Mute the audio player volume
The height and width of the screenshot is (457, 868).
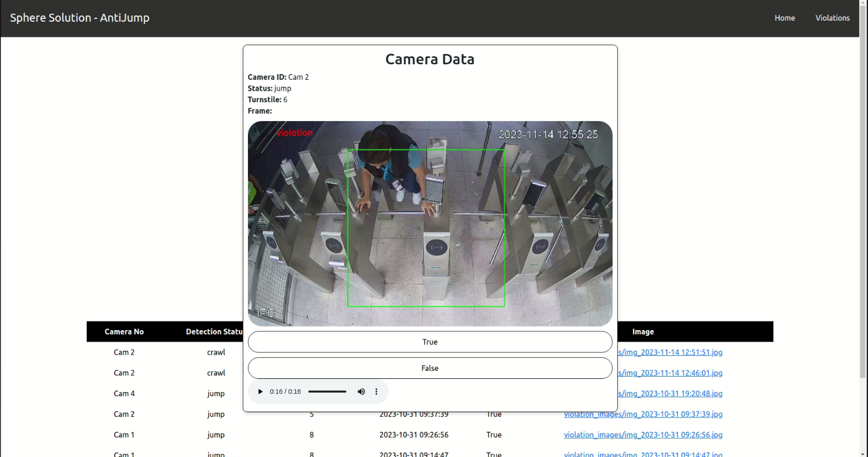point(361,392)
